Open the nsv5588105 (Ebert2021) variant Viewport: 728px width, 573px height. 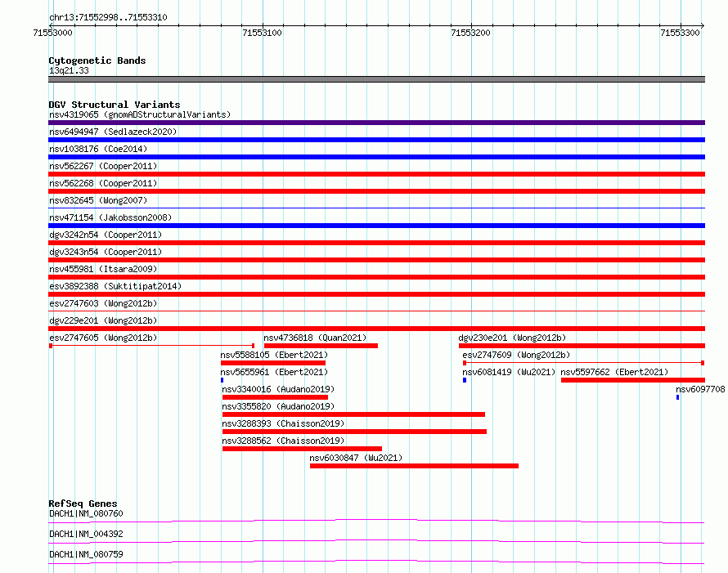point(274,355)
